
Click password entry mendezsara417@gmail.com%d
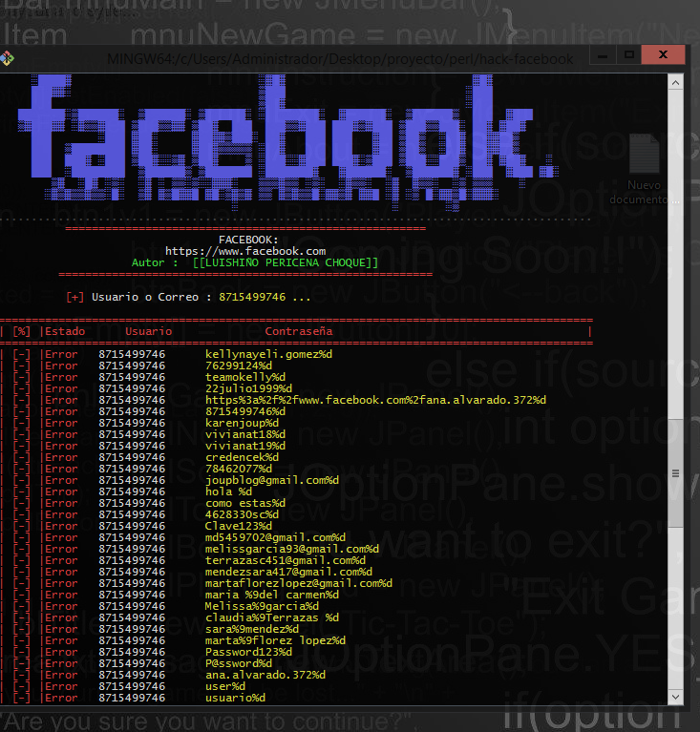(x=288, y=572)
